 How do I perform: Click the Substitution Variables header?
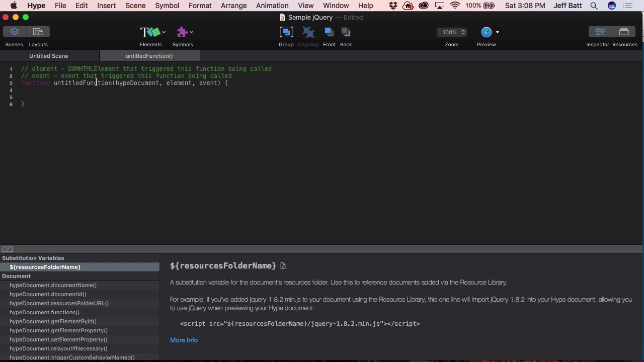click(79, 258)
